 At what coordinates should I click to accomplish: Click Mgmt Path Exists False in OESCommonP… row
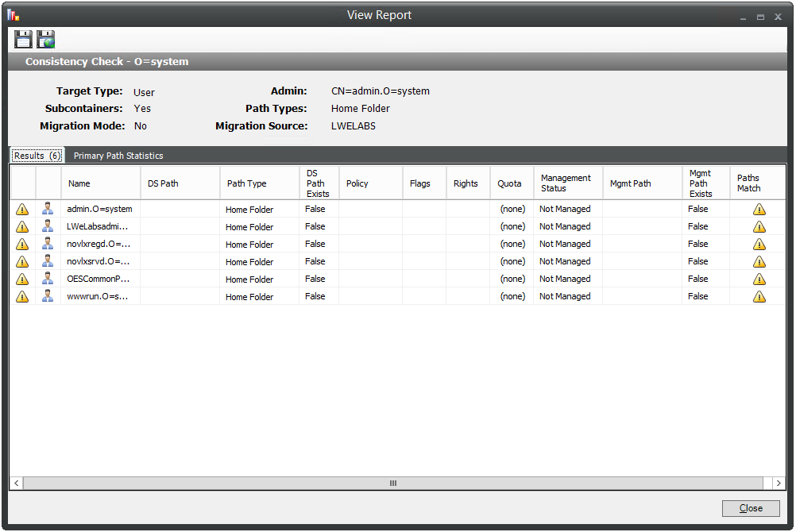(698, 279)
